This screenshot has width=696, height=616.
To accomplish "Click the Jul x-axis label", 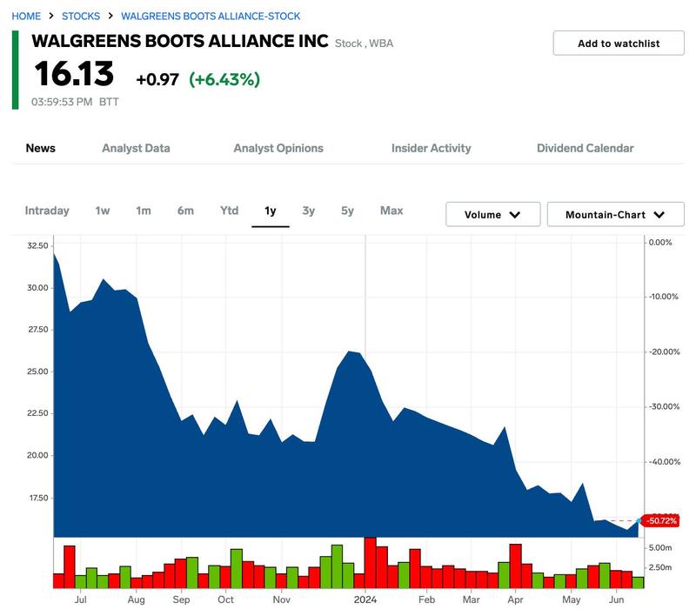I will tap(80, 600).
